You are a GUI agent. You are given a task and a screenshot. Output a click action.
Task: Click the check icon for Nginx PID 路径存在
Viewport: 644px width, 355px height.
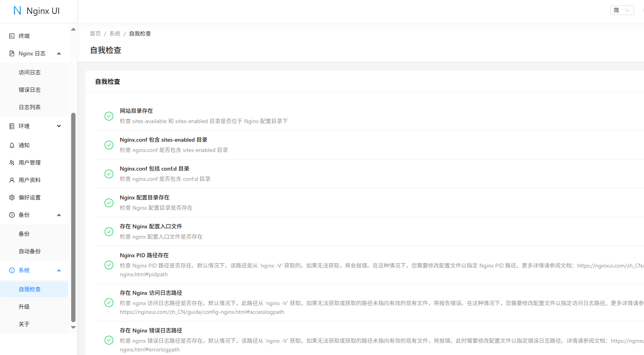(x=109, y=265)
